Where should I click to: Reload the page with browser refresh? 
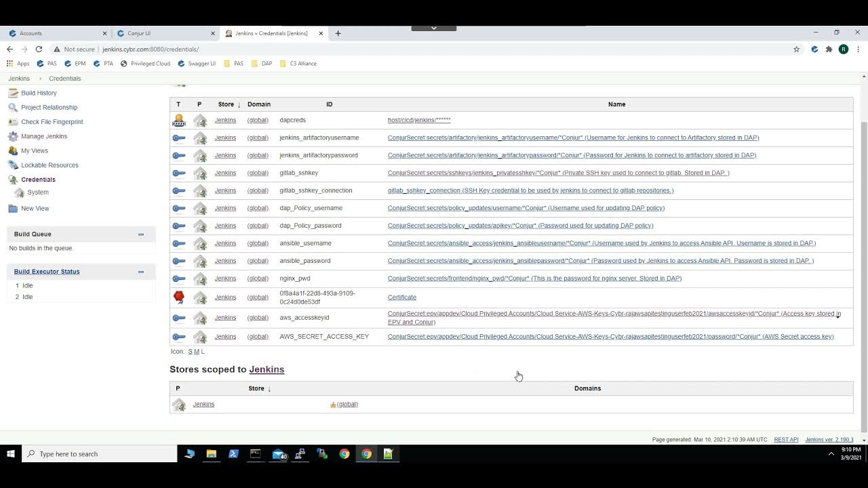coord(39,49)
